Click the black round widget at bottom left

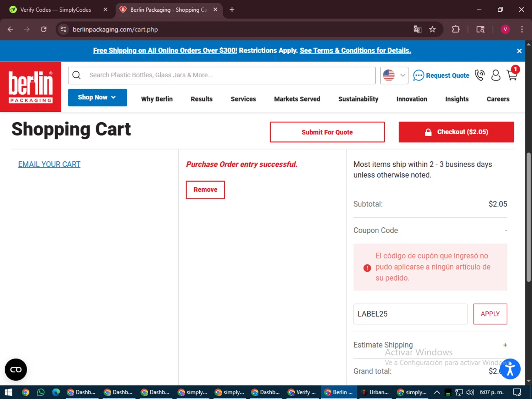[16, 370]
